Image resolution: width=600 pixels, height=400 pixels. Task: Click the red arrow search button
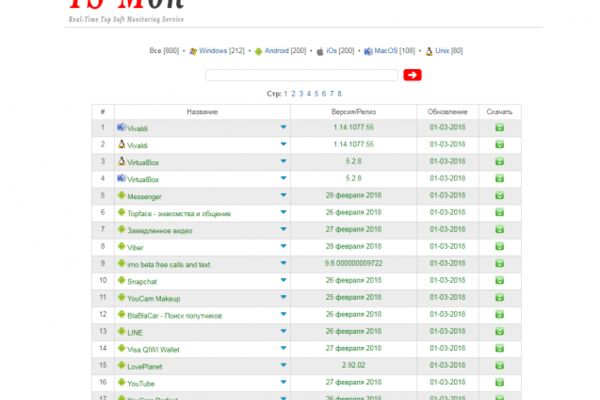coord(412,75)
